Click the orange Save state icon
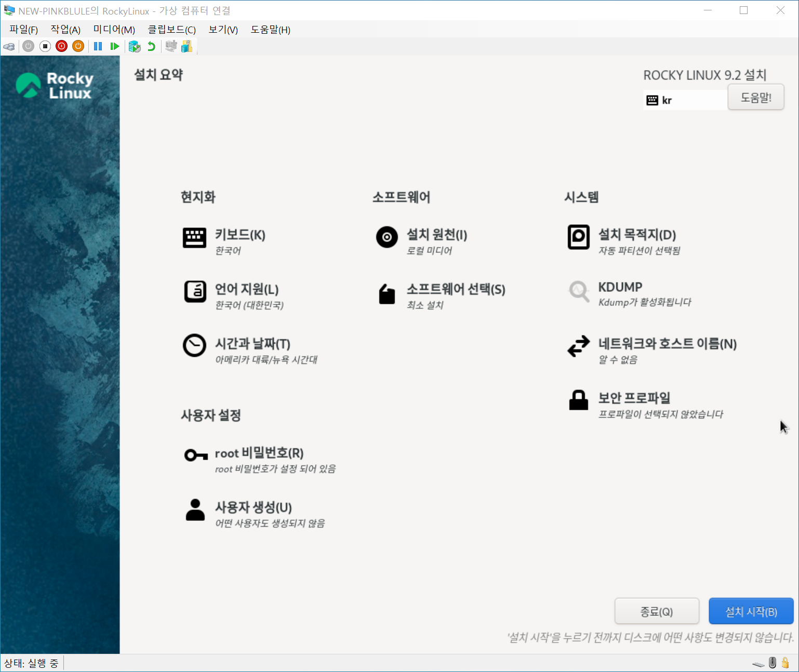The height and width of the screenshot is (672, 799). point(78,46)
